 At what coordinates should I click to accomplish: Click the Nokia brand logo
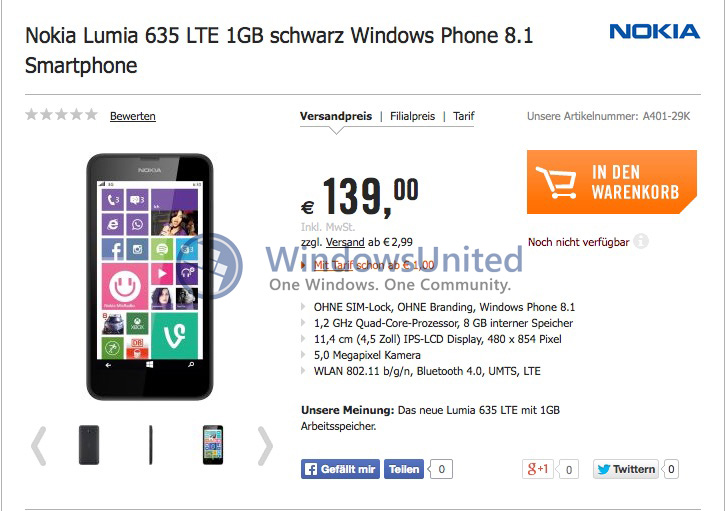[654, 31]
